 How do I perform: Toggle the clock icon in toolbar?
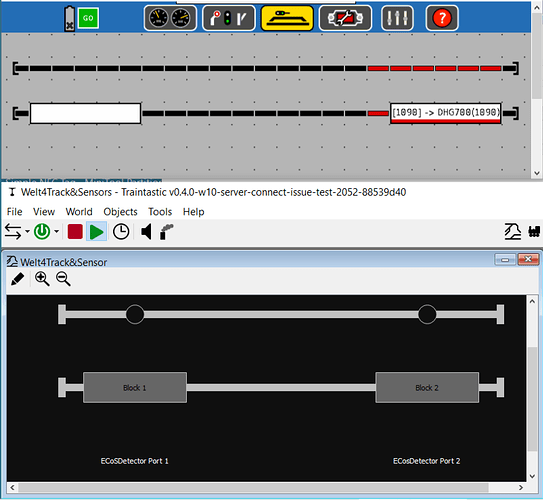121,232
